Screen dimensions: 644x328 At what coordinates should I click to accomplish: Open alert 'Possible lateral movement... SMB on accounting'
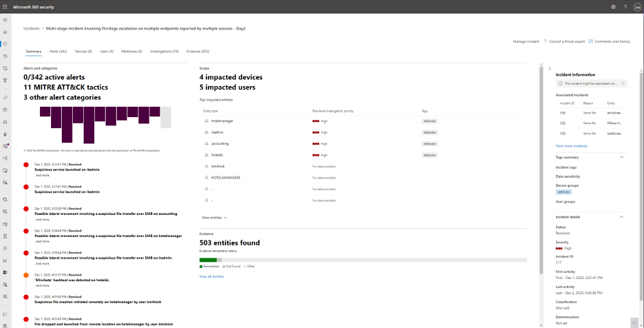click(105, 214)
